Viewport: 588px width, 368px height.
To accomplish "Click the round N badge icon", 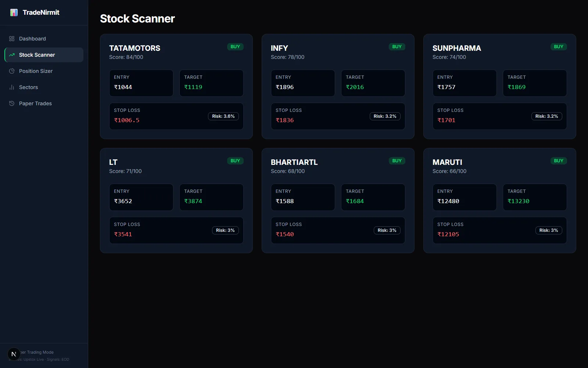I will coord(14,354).
